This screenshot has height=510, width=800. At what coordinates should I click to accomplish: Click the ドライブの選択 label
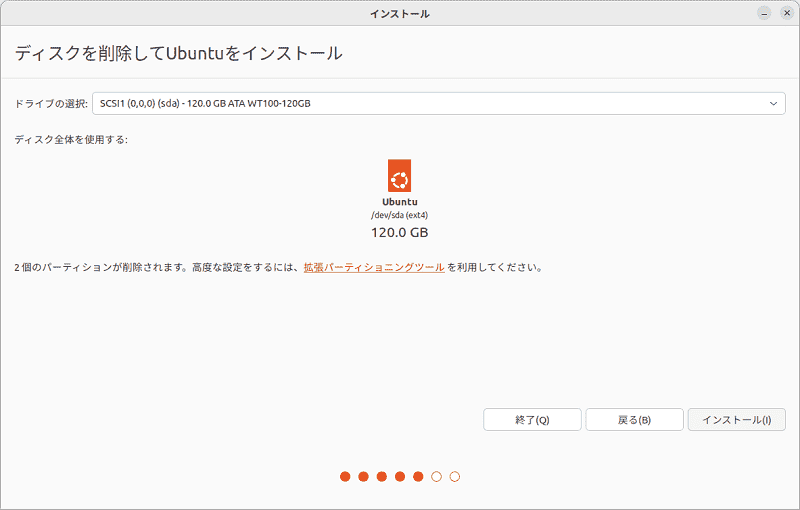coord(51,104)
